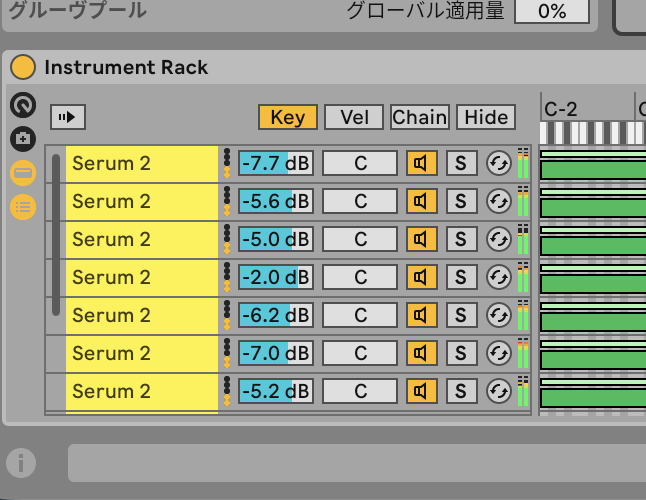Deactivate the chain at -5.0 dB
The width and height of the screenshot is (646, 500).
click(x=421, y=239)
